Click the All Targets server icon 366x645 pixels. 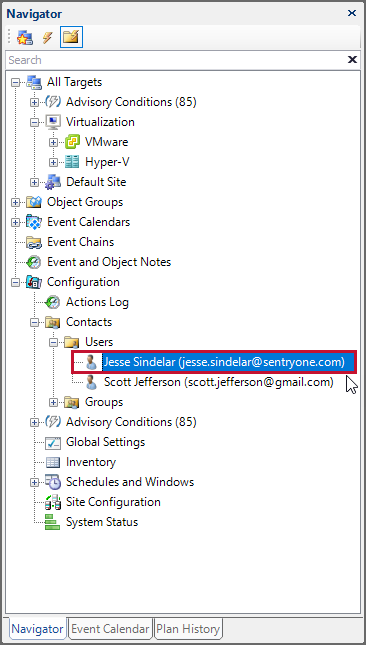(33, 82)
